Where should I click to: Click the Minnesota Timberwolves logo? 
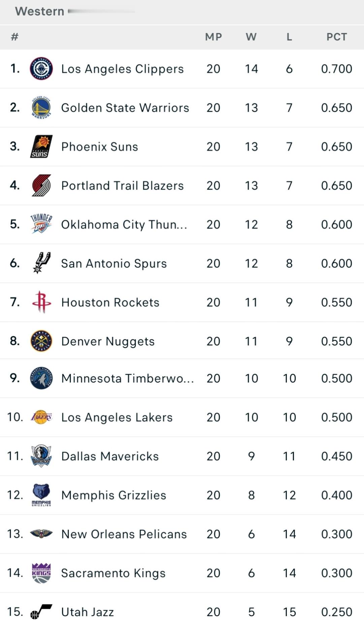[41, 378]
